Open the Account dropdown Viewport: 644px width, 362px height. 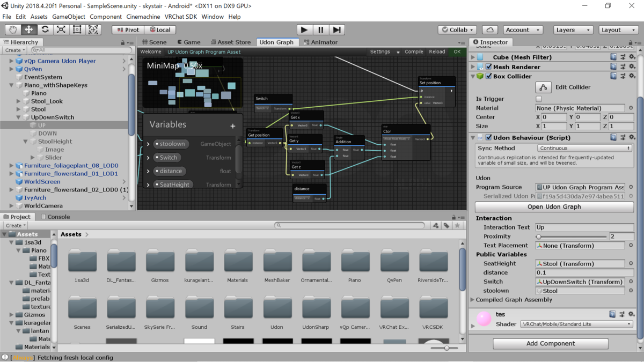pyautogui.click(x=522, y=30)
